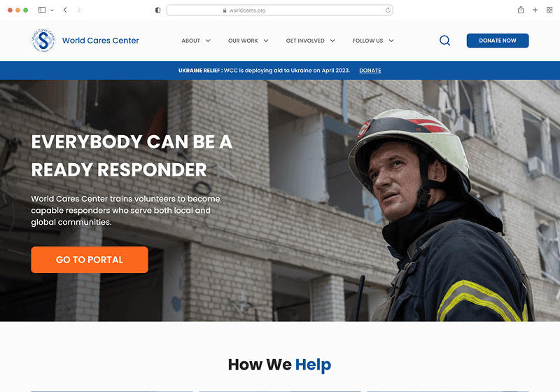Click the privacy shield icon by the address bar

point(157,10)
